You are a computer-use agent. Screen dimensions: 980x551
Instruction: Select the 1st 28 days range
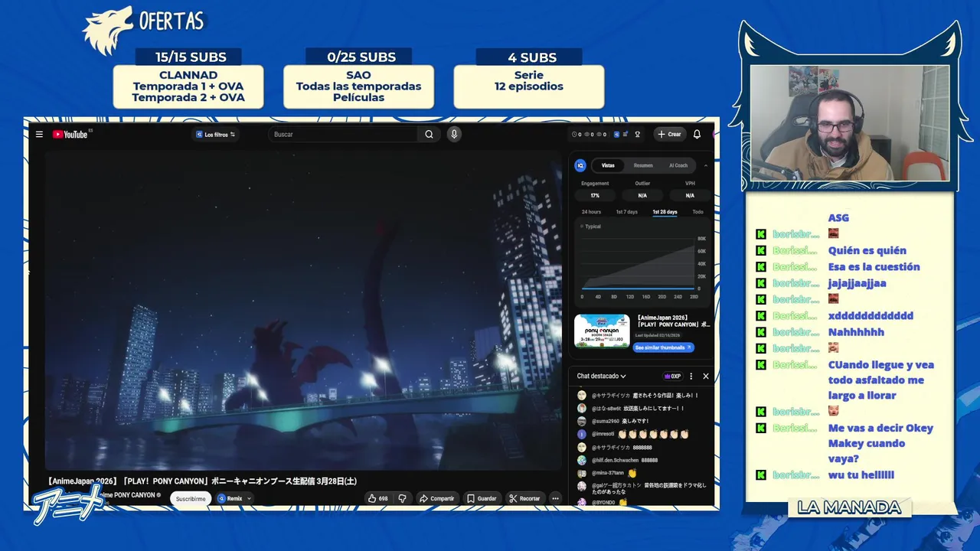(x=665, y=212)
